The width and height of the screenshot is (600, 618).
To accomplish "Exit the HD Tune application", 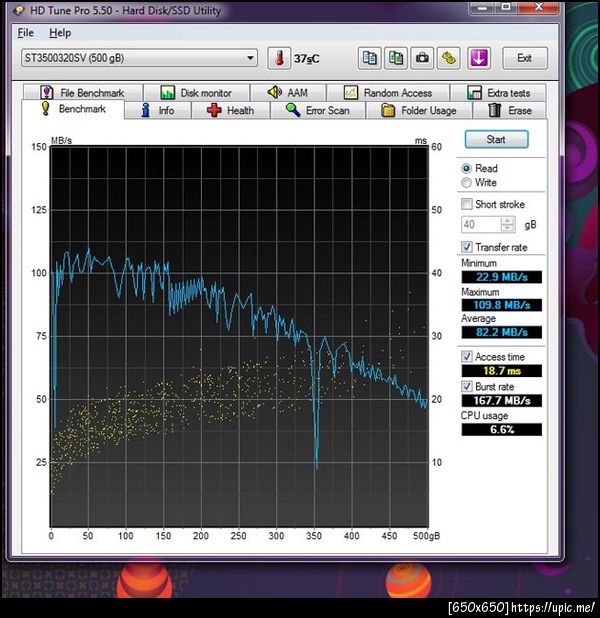I will tap(525, 58).
